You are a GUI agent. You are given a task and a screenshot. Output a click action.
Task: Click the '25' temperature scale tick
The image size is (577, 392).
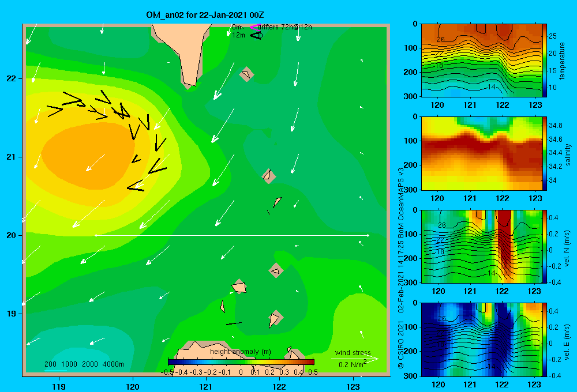pyautogui.click(x=553, y=36)
